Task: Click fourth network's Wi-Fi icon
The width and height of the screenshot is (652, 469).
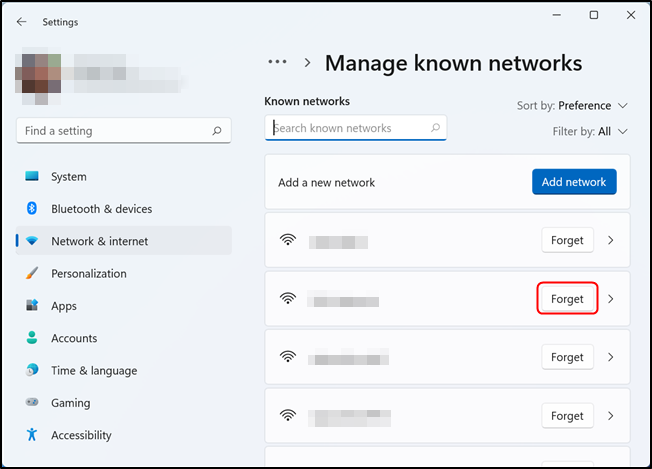Action: tap(288, 415)
